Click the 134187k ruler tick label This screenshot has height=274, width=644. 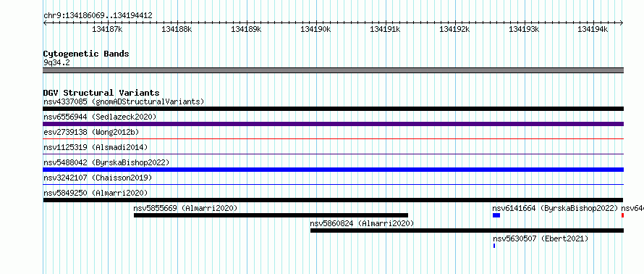[x=108, y=29]
